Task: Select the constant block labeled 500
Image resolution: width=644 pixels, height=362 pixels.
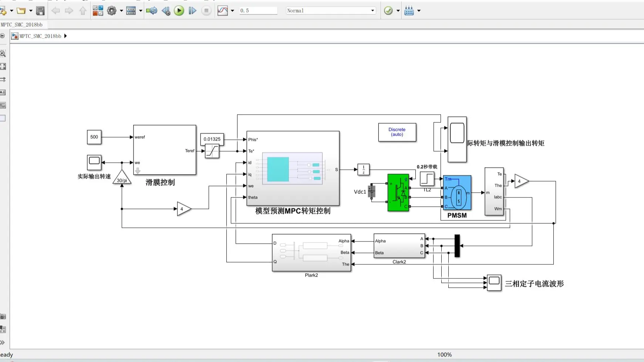Action: pyautogui.click(x=94, y=137)
